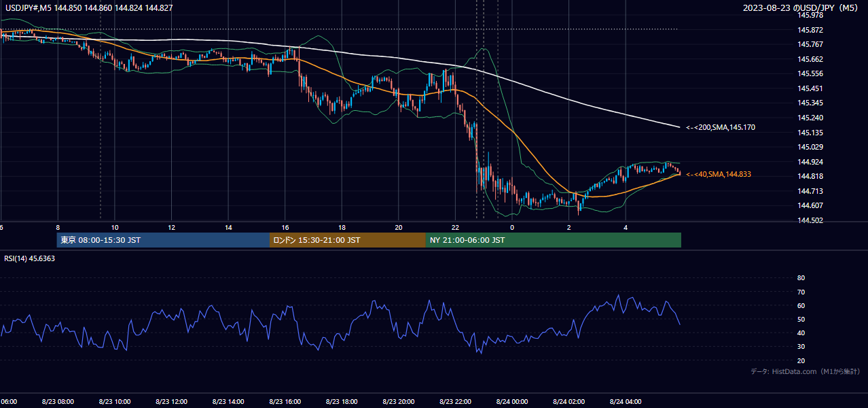Click hour mark 16 under the price chart
The height and width of the screenshot is (408, 868).
[285, 227]
